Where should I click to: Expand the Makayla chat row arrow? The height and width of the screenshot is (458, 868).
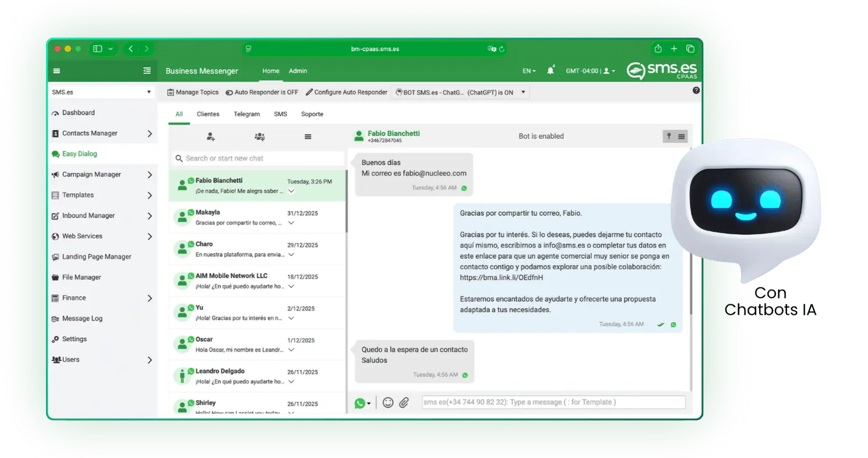click(x=291, y=223)
